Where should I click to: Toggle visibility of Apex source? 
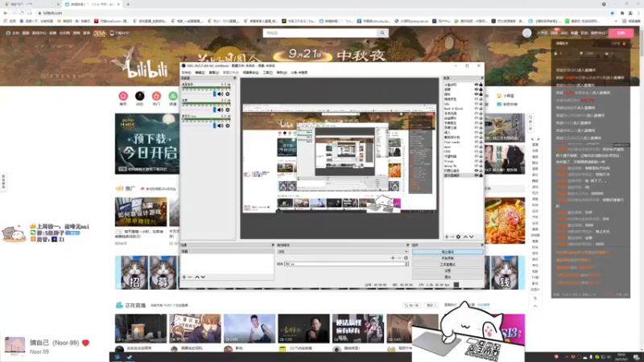point(477,146)
